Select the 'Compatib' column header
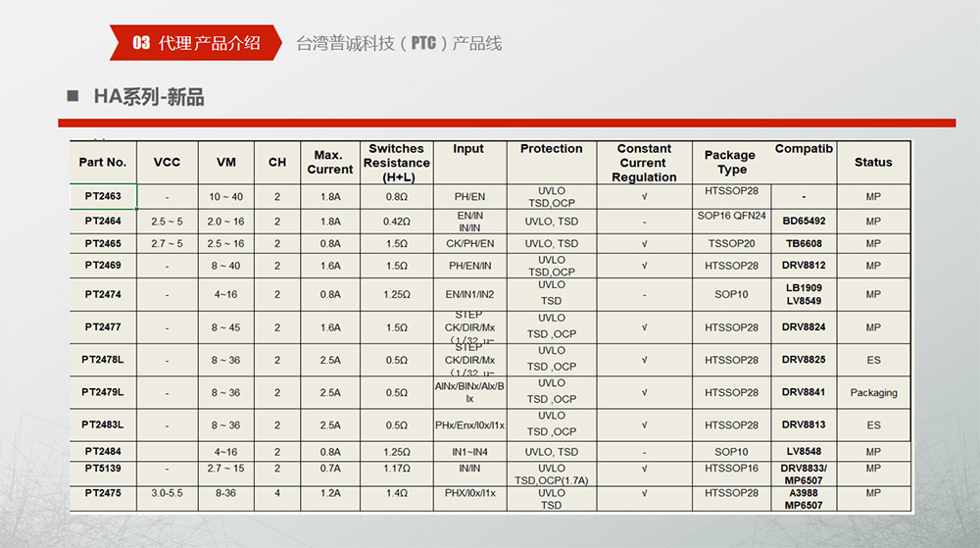The image size is (980, 548). (x=804, y=149)
